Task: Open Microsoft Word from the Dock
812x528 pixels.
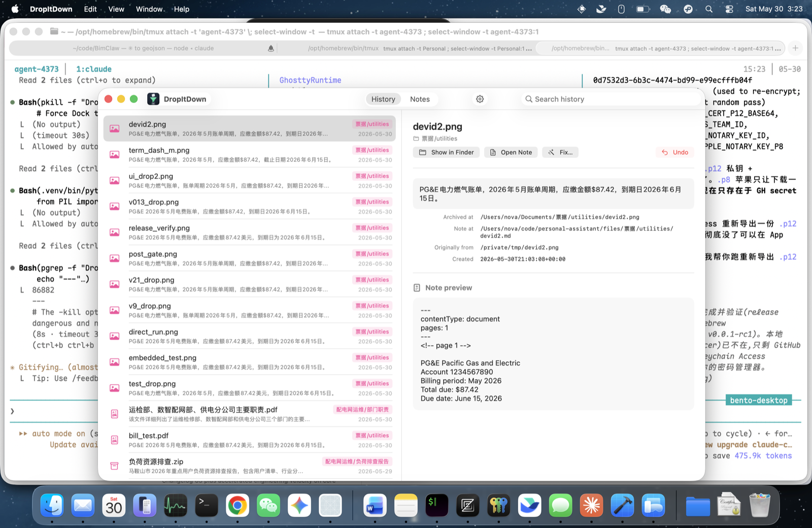Action: (375, 506)
